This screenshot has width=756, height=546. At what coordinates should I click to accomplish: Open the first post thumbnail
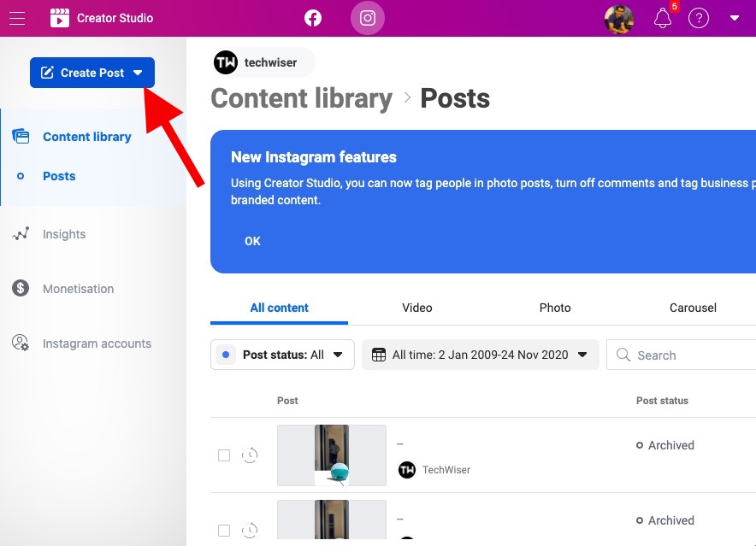pos(332,455)
